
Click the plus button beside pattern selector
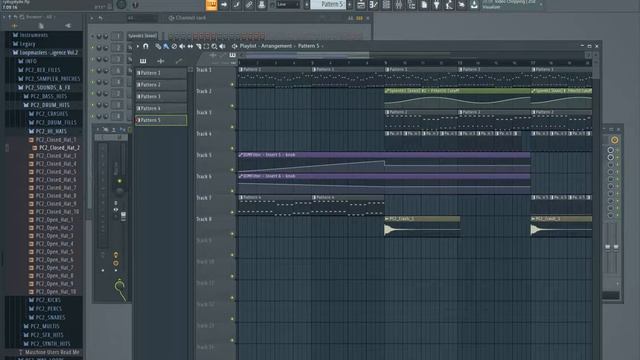click(x=349, y=4)
